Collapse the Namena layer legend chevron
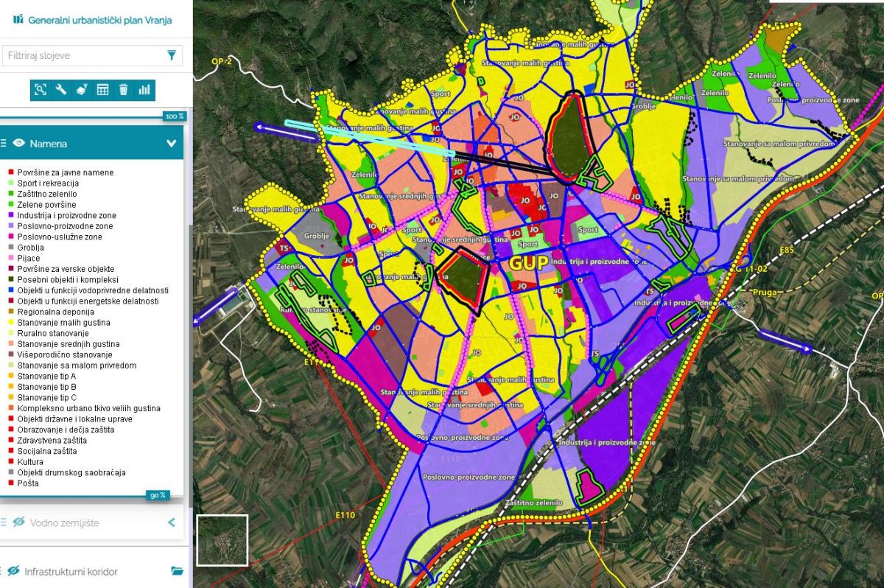 click(172, 144)
